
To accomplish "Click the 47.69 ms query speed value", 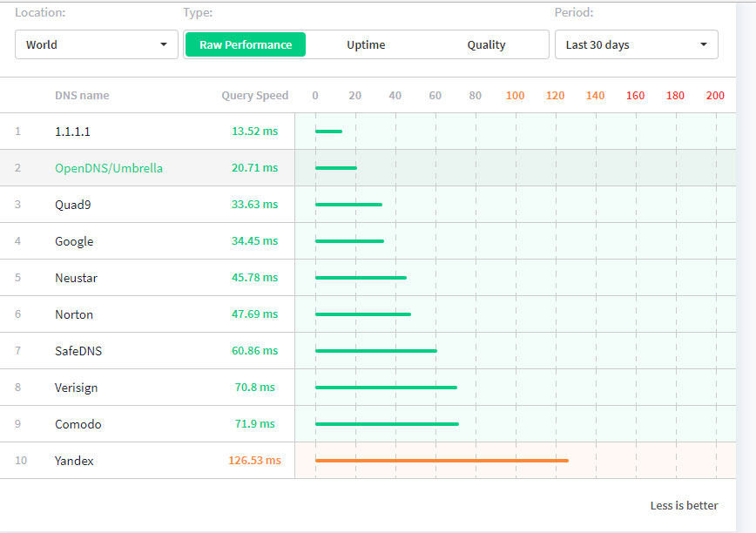I will click(x=254, y=314).
